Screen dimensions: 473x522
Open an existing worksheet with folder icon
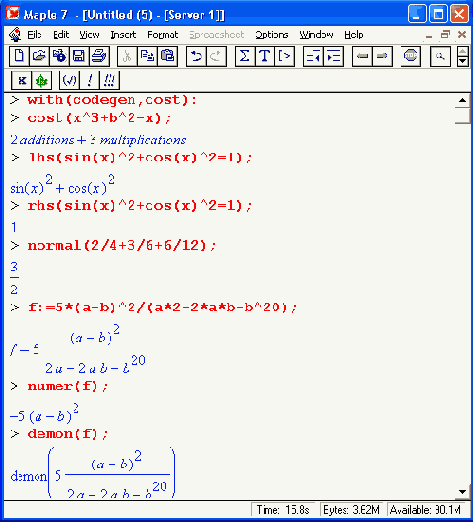[39, 56]
